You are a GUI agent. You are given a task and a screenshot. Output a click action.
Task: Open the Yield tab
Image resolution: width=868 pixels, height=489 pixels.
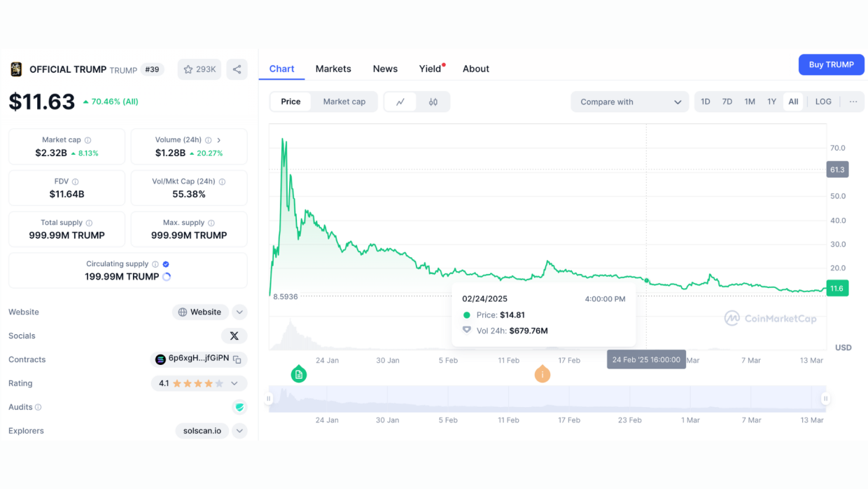(x=430, y=69)
